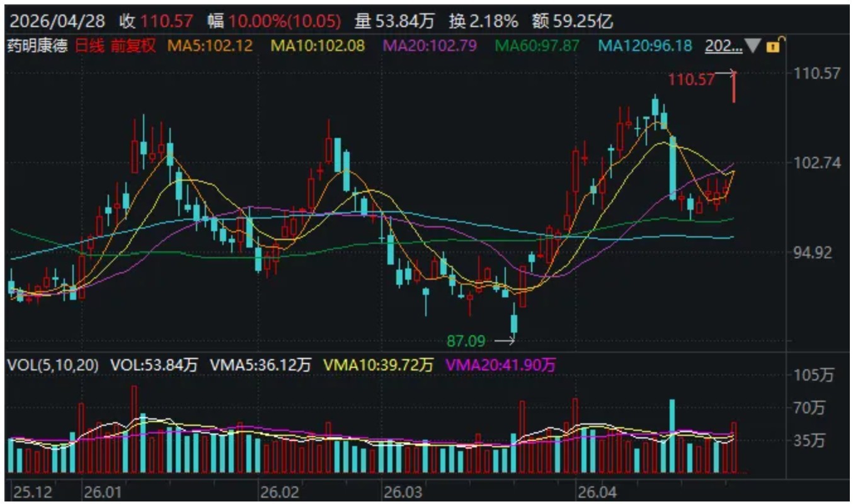Click the 药明康德 stock name
This screenshot has width=853, height=504.
point(37,45)
